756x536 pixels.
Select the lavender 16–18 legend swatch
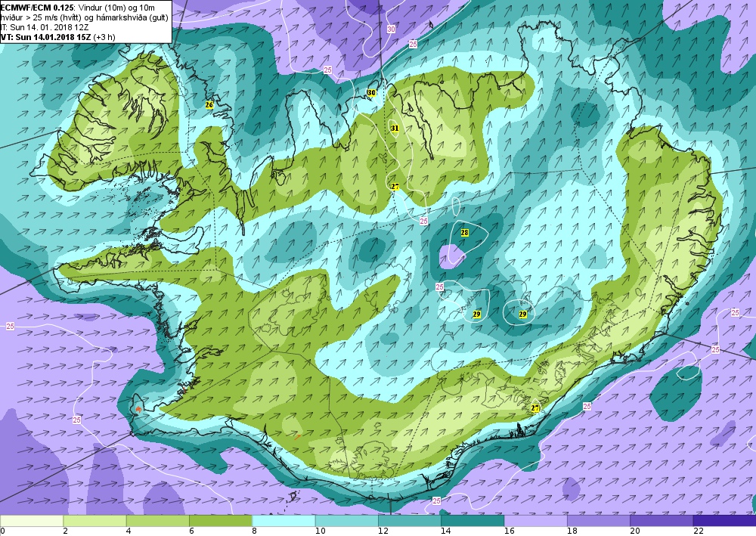(536, 521)
